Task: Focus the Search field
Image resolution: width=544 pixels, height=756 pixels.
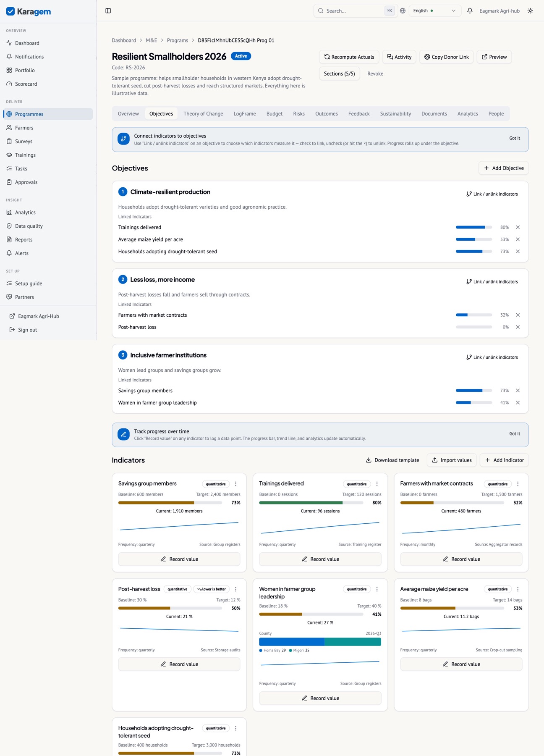Action: tap(355, 10)
